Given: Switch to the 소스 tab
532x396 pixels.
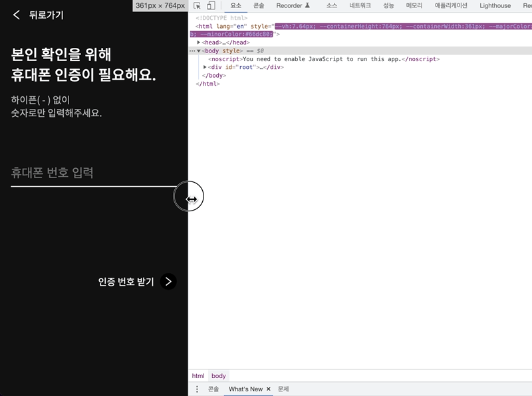Looking at the screenshot, I should 331,5.
